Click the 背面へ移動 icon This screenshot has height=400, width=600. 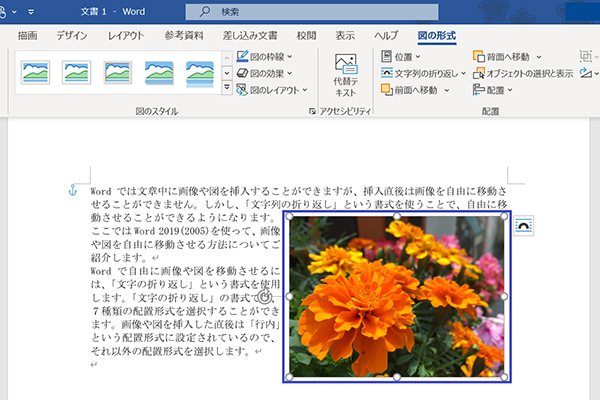[x=479, y=56]
